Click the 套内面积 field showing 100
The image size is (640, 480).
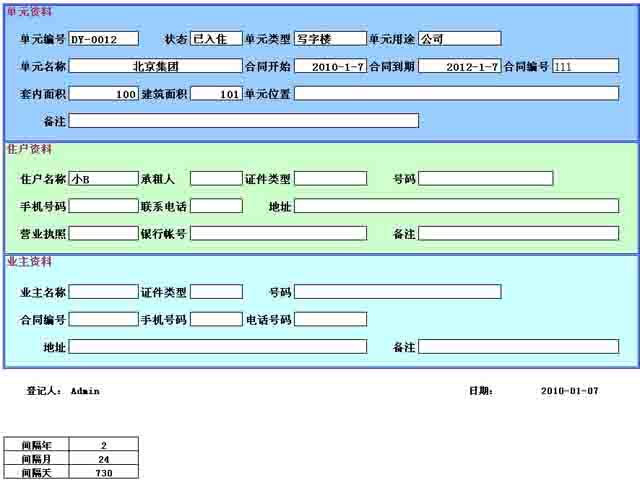click(x=103, y=94)
